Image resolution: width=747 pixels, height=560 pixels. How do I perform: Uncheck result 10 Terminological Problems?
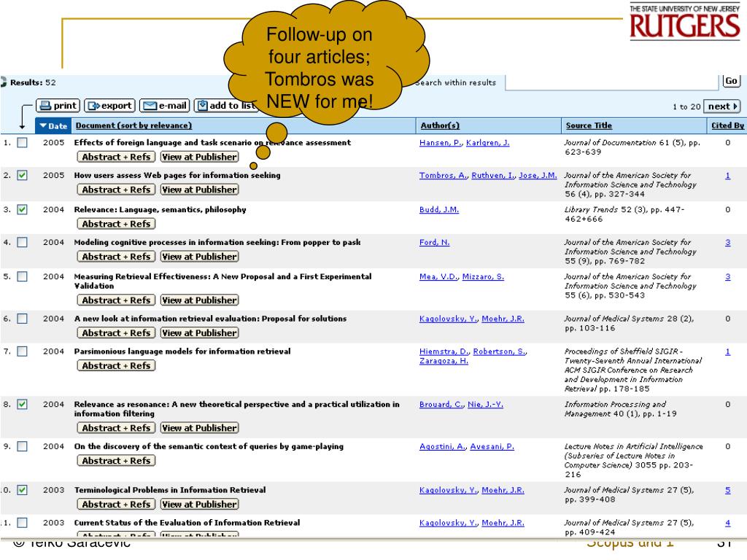[x=22, y=490]
